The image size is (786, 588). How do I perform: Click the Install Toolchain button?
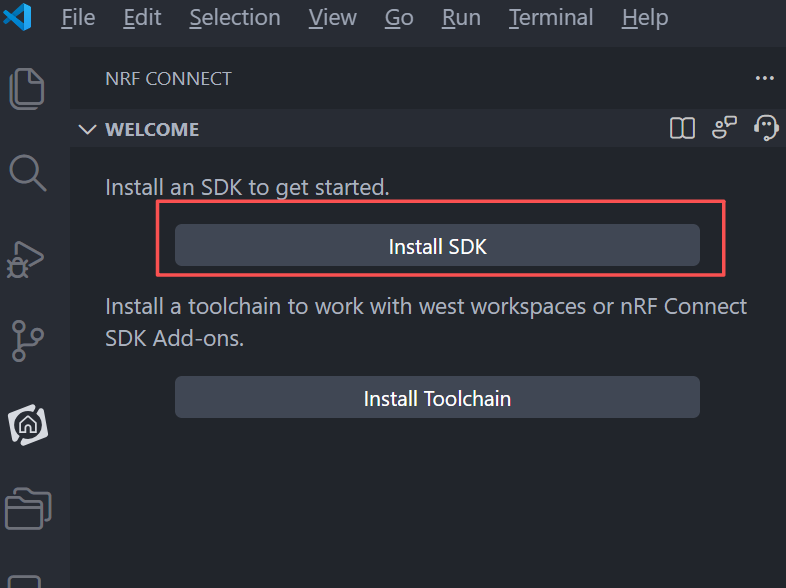click(x=437, y=398)
